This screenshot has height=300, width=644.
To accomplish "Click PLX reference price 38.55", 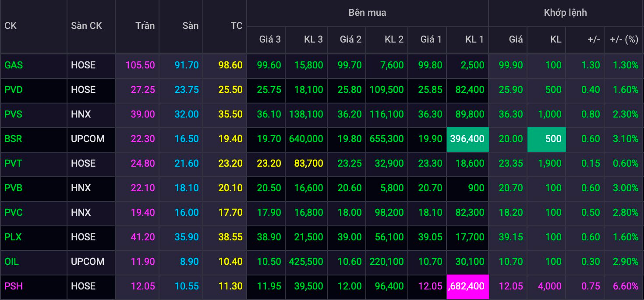I will [230, 237].
